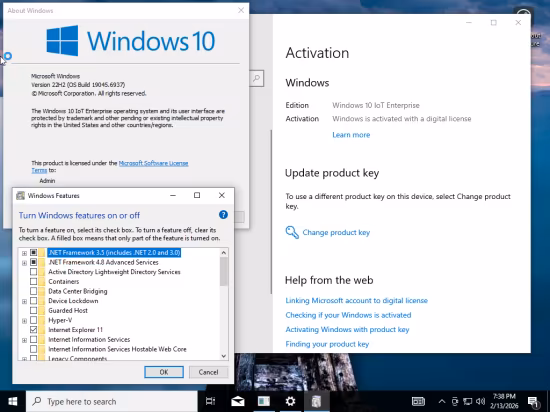Select the Containers list row

point(63,281)
